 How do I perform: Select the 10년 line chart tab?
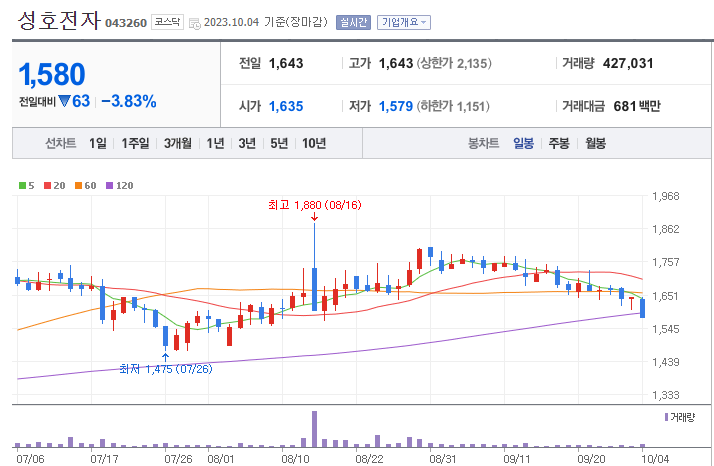click(x=314, y=143)
